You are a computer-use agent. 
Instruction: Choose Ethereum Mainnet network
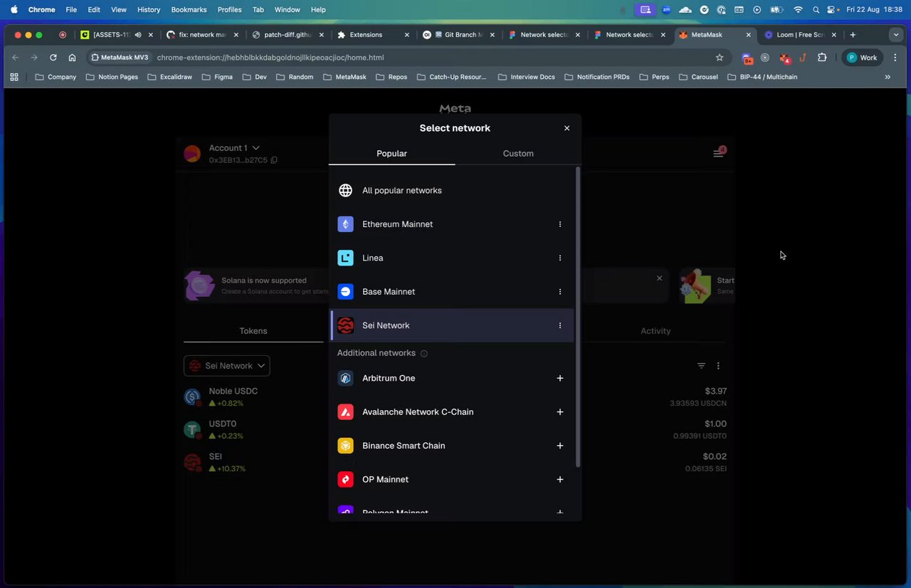pyautogui.click(x=452, y=224)
